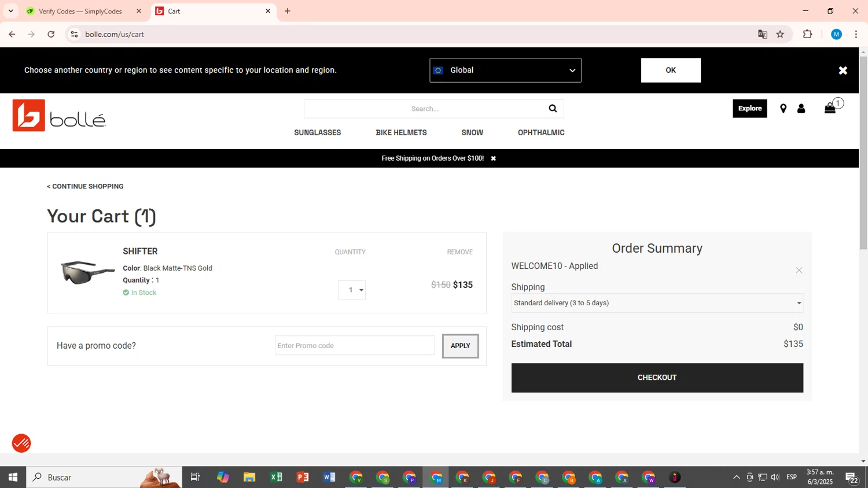Proceed with the Checkout button
This screenshot has width=868, height=488.
coord(657,378)
